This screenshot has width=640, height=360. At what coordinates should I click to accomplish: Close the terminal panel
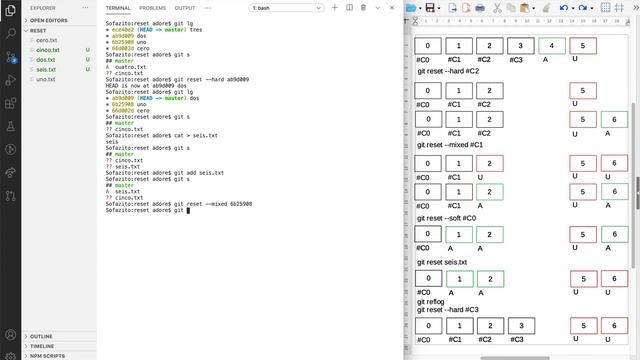pos(392,7)
